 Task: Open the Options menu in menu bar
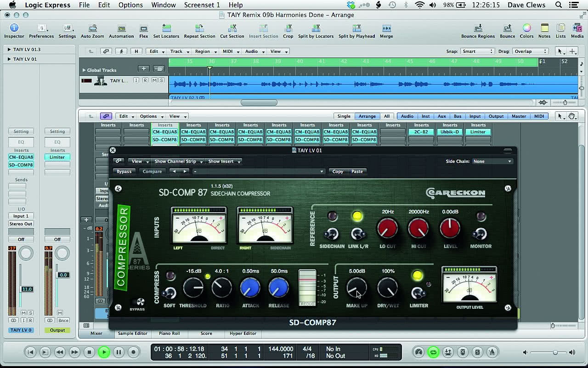(130, 5)
